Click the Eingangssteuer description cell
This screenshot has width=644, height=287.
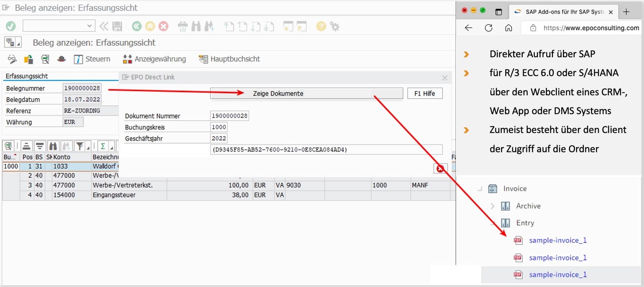point(129,195)
